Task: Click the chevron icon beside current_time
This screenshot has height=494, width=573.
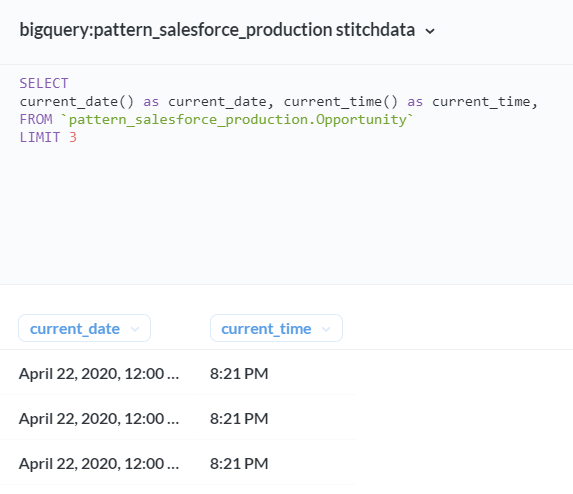Action: pos(326,329)
